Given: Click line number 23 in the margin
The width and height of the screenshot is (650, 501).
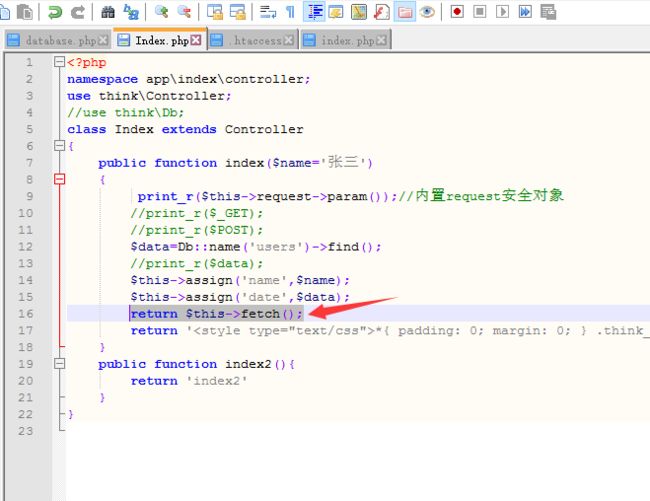Looking at the screenshot, I should pos(25,431).
